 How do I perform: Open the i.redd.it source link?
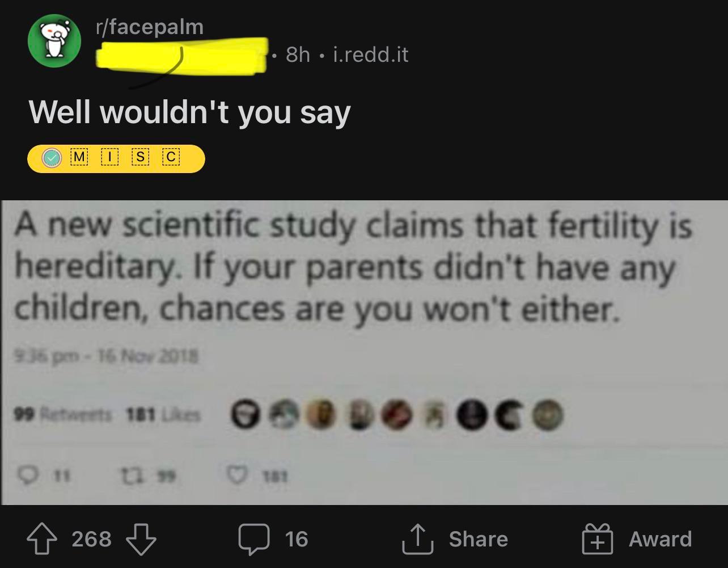[370, 54]
